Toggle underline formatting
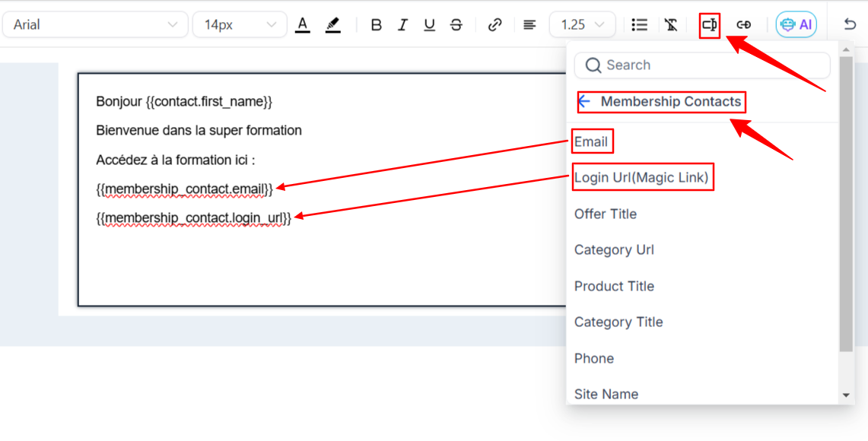This screenshot has height=441, width=868. [430, 25]
